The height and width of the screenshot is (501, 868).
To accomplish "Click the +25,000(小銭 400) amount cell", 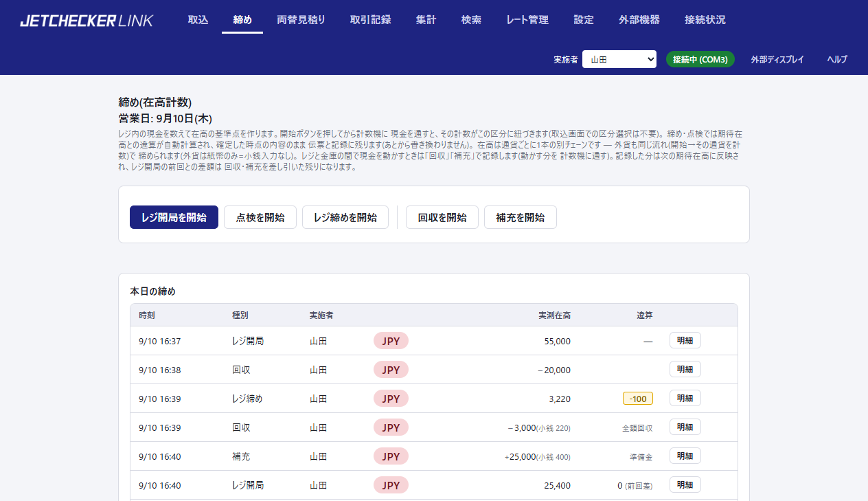I will (538, 456).
